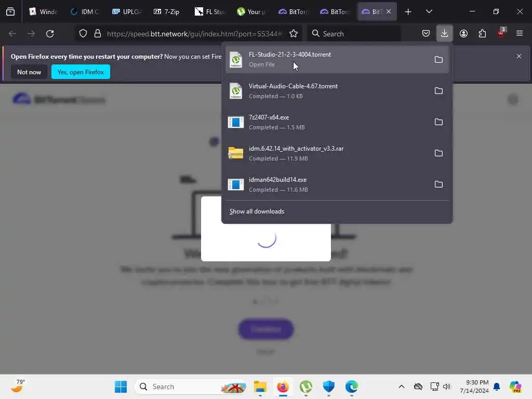Click the speed.btt.network URL field
This screenshot has height=399, width=532.
194,34
